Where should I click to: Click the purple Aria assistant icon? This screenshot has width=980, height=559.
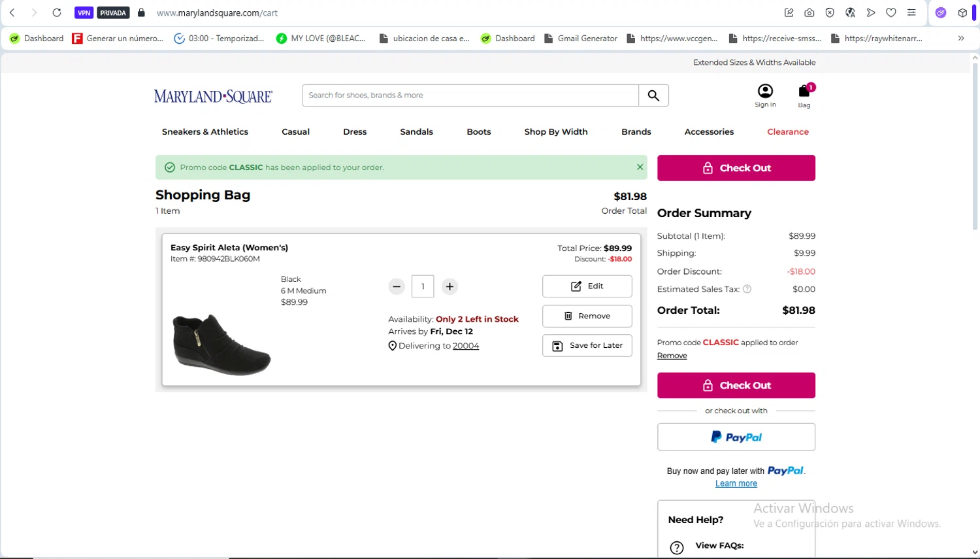click(x=941, y=12)
